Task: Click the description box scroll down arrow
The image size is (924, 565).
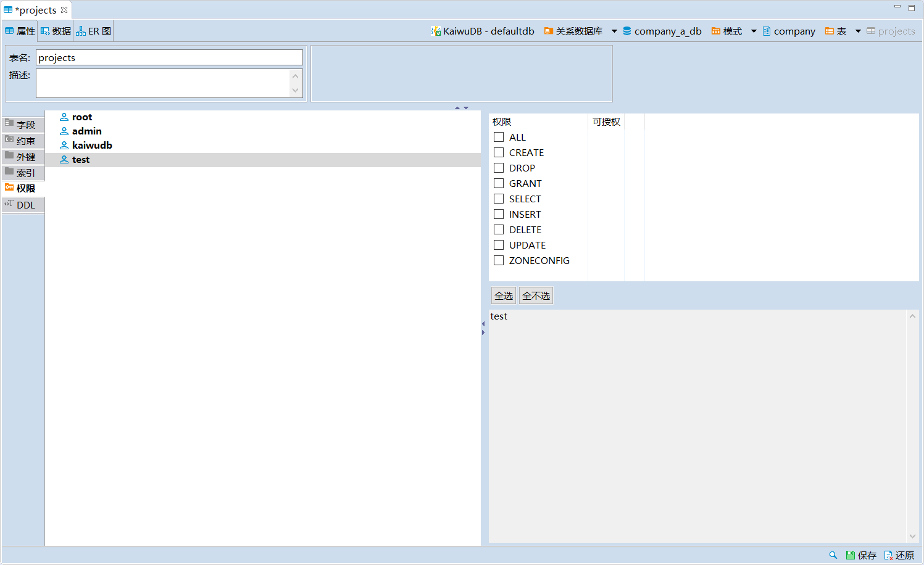Action: pos(296,90)
